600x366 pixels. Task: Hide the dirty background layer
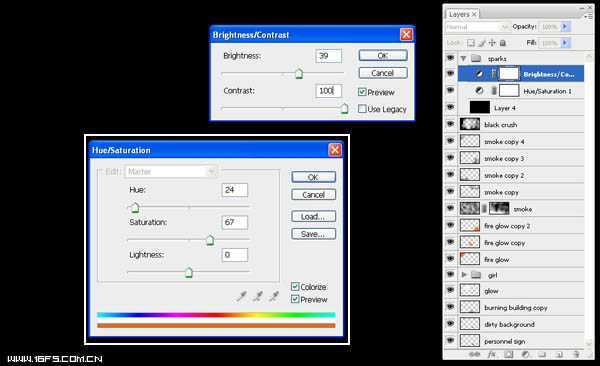(x=450, y=324)
